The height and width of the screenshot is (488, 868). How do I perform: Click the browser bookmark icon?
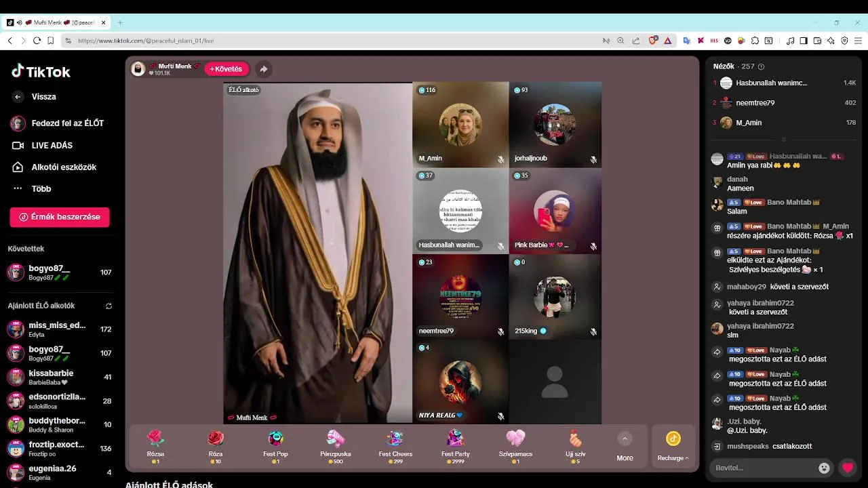point(51,41)
